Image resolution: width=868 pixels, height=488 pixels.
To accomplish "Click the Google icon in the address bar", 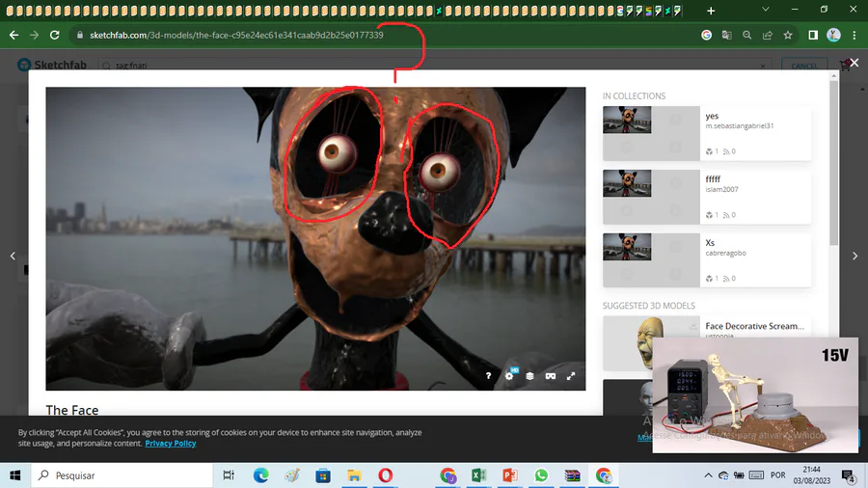I will click(x=706, y=35).
